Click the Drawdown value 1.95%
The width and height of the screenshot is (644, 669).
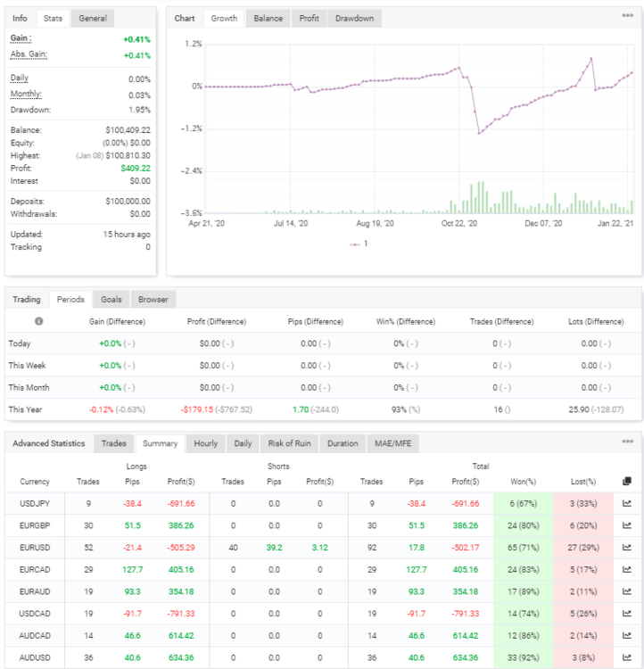coord(139,110)
